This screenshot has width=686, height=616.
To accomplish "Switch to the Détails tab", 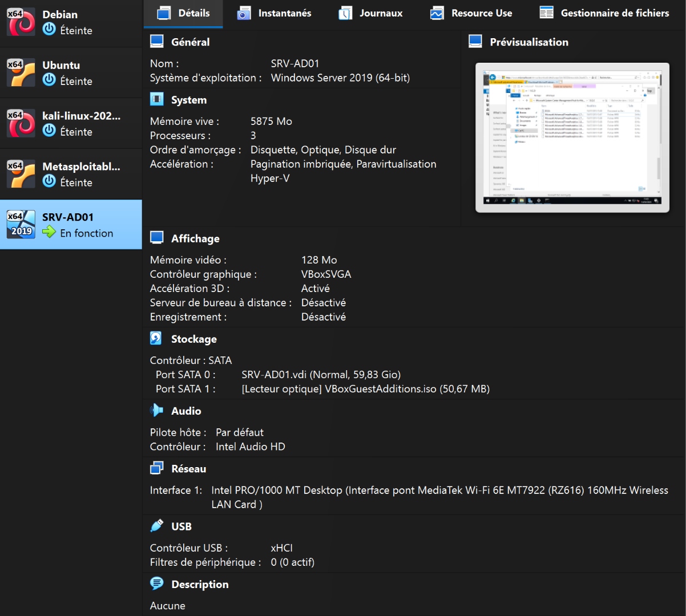I will [x=183, y=13].
